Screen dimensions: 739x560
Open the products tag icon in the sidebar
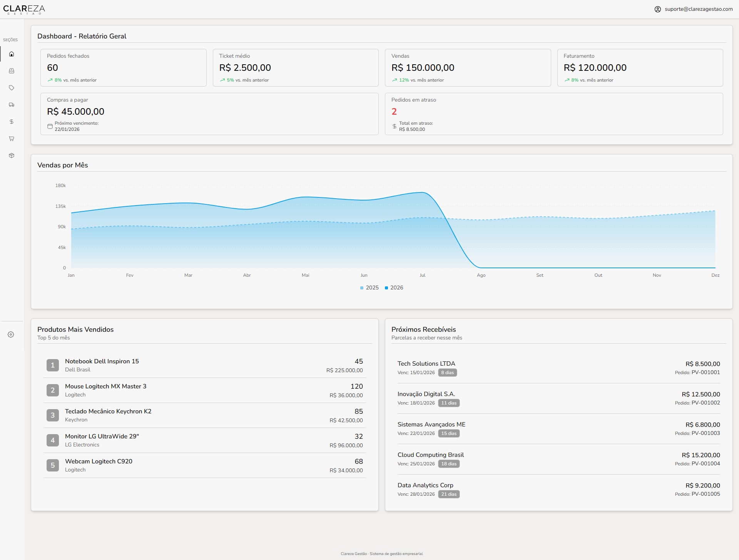coord(12,88)
